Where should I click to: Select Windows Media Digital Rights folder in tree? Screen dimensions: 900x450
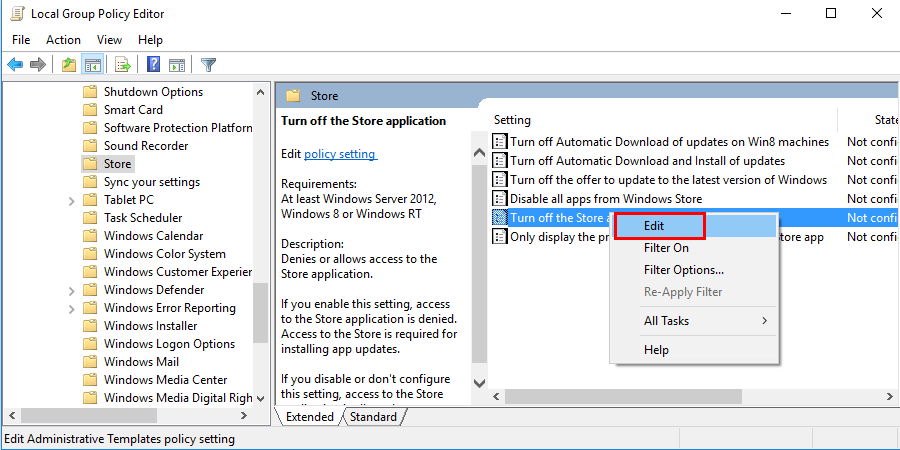[x=178, y=398]
